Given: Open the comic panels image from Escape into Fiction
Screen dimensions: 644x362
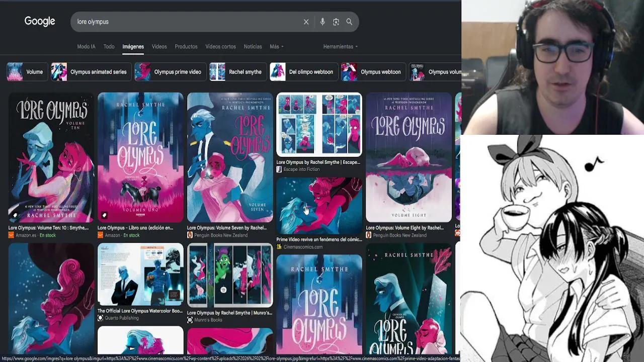Looking at the screenshot, I should (x=319, y=125).
